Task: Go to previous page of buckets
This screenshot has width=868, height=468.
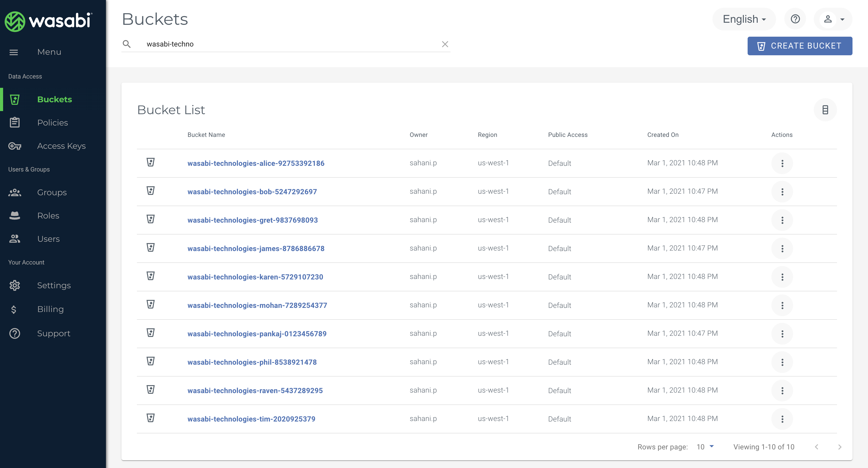Action: click(816, 447)
